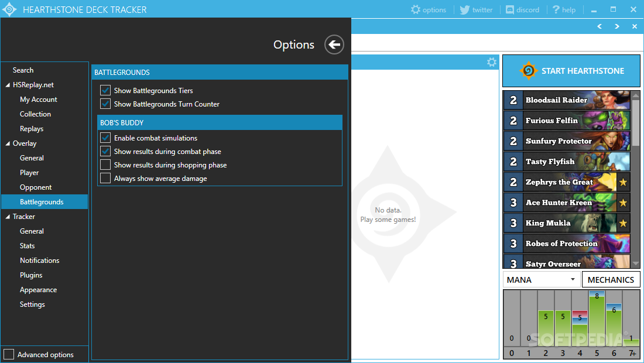
Task: Open options from the gear icon in title bar
Action: pos(429,9)
